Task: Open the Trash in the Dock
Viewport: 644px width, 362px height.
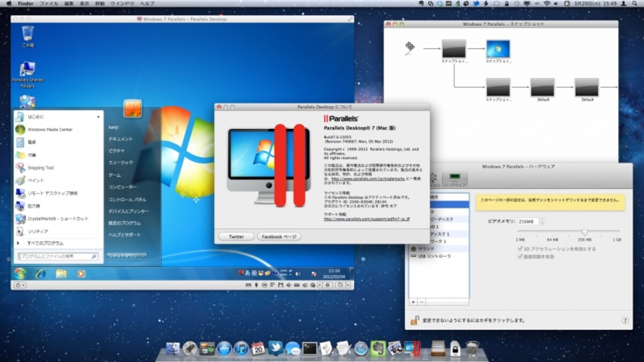Action: pos(472,349)
